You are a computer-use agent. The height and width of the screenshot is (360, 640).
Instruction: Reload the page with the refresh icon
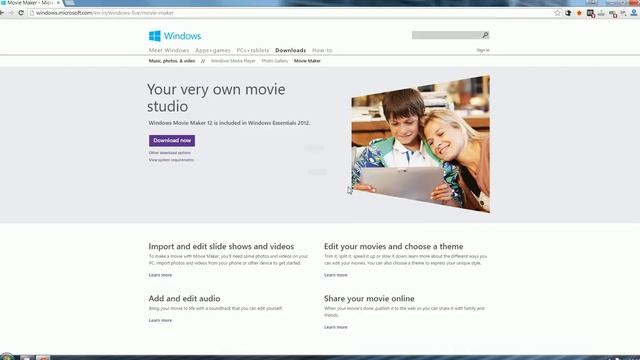[21, 13]
